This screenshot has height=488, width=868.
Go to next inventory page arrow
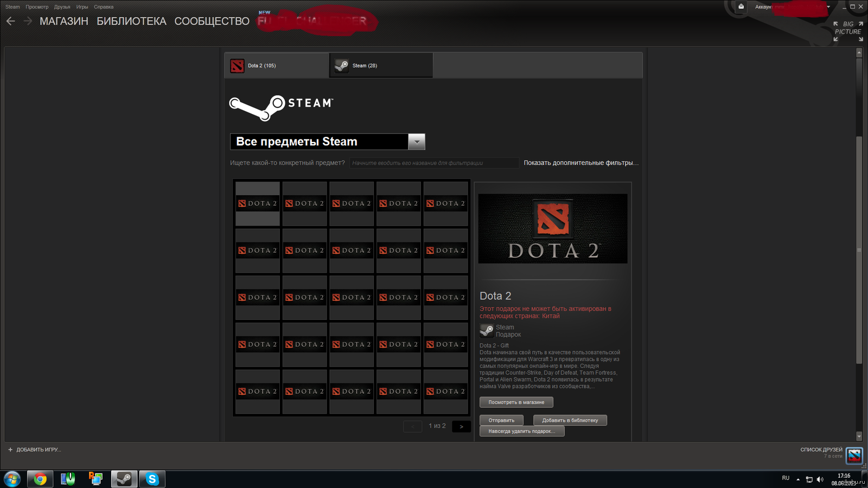(x=461, y=427)
